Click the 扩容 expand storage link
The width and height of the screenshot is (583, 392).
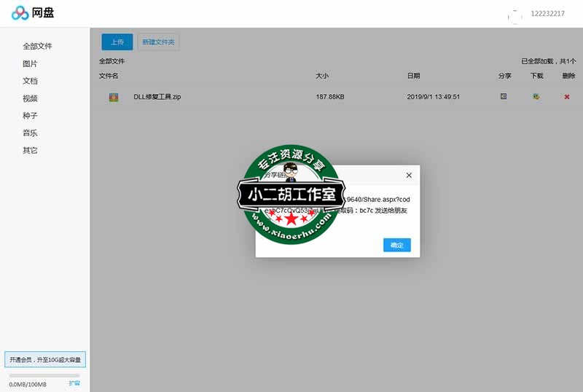74,383
